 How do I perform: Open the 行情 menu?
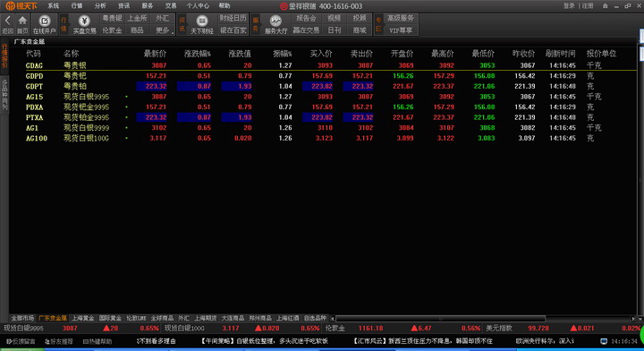pyautogui.click(x=77, y=5)
